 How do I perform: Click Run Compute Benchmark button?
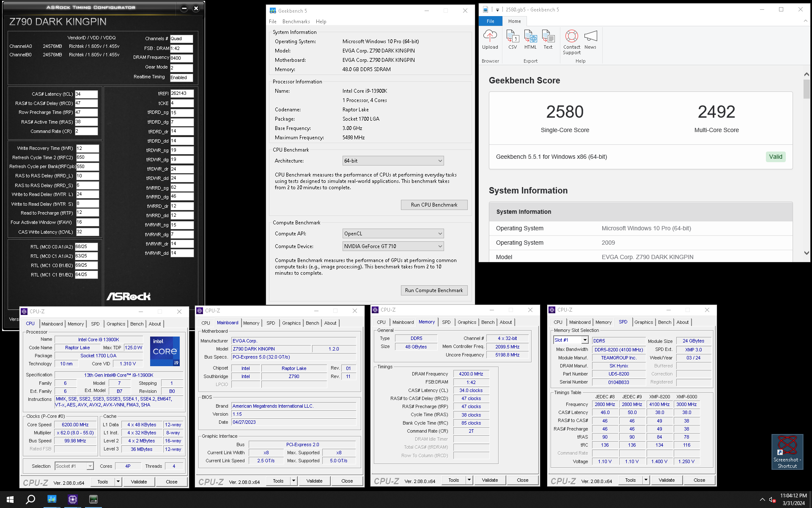(x=434, y=290)
